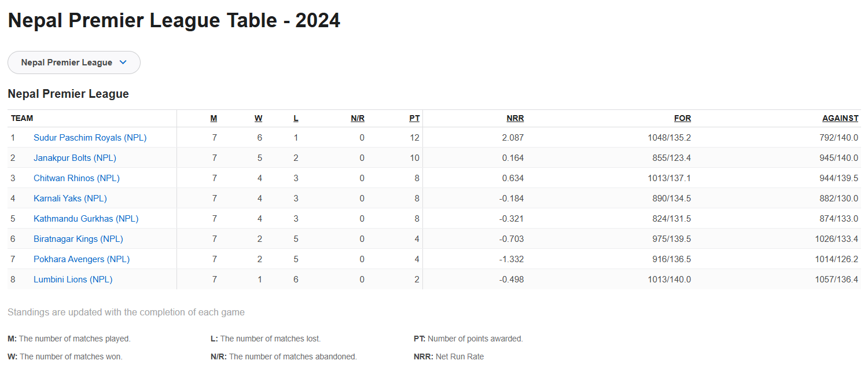Go to Karnali Yaks team page
Screen dimensions: 868x386
(x=70, y=198)
